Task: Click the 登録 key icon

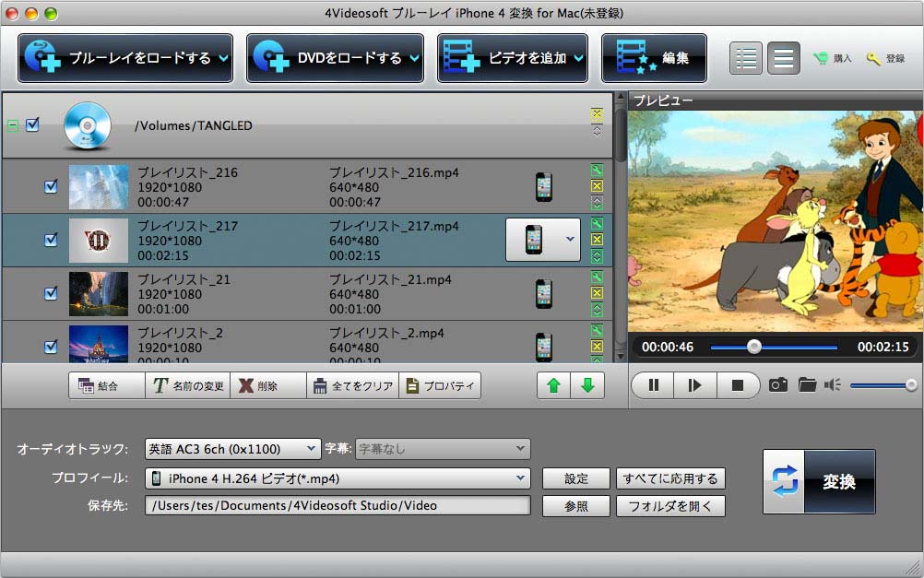Action: tap(873, 58)
